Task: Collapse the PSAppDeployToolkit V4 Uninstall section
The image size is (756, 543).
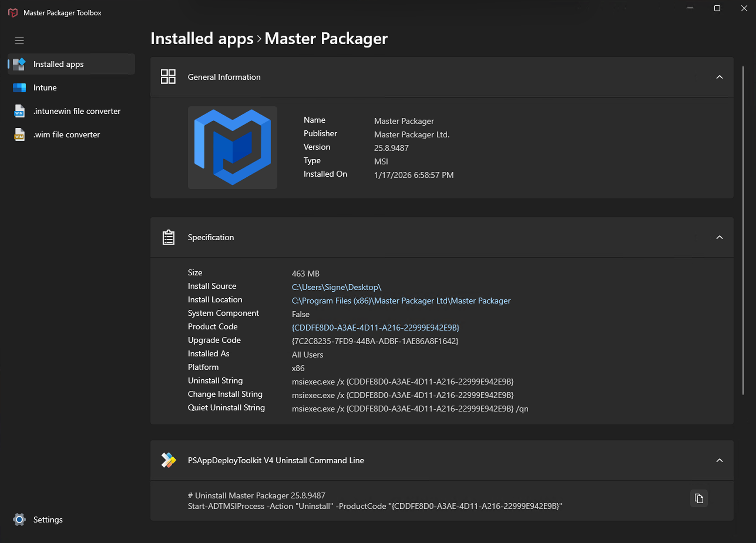Action: 719,461
